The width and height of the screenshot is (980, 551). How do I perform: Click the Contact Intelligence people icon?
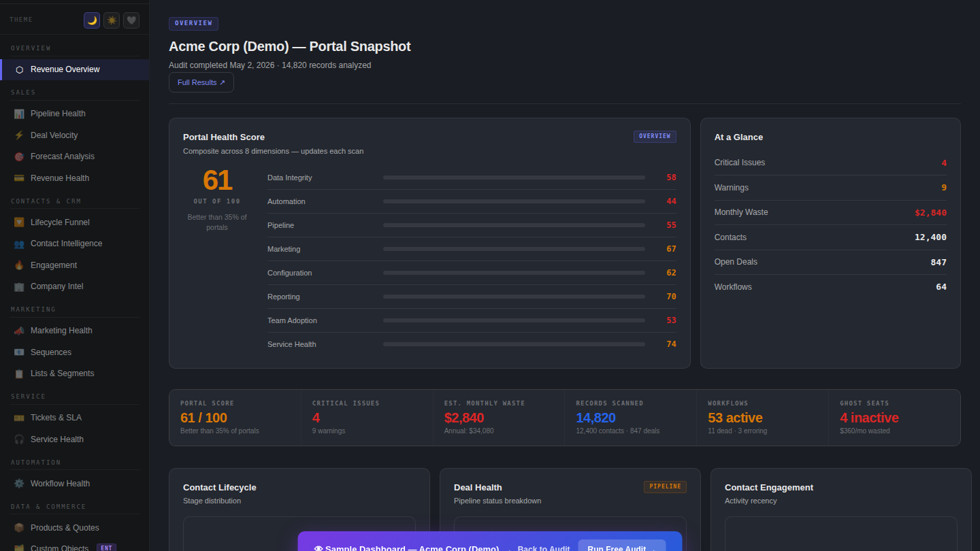coord(19,244)
